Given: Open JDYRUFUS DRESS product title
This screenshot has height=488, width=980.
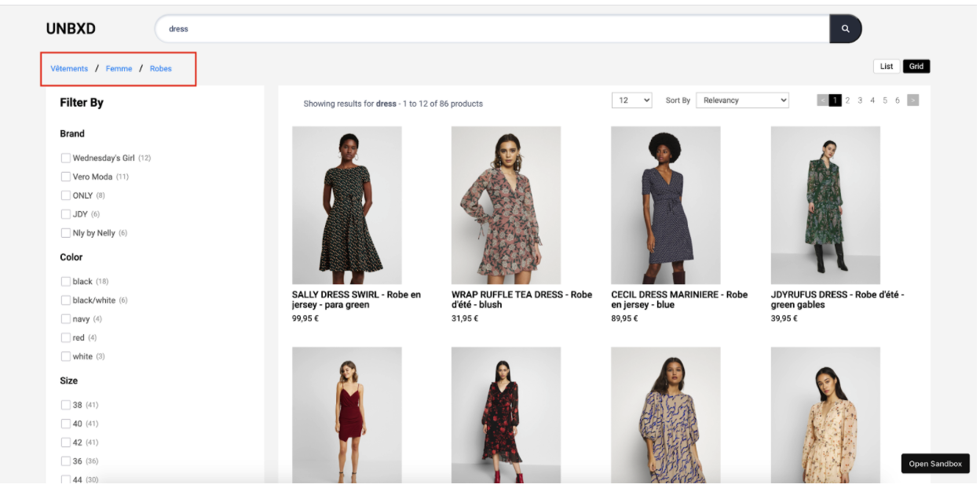Looking at the screenshot, I should point(837,300).
